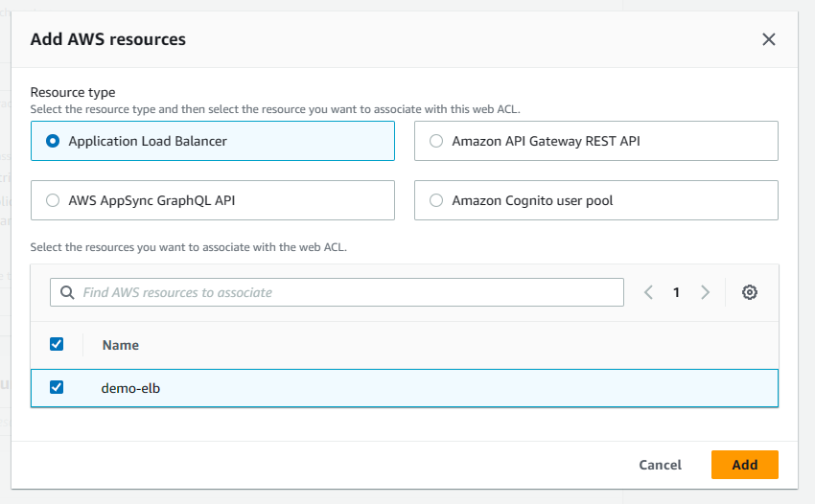Click page number 1 indicator
The height and width of the screenshot is (504, 815).
pyautogui.click(x=676, y=292)
